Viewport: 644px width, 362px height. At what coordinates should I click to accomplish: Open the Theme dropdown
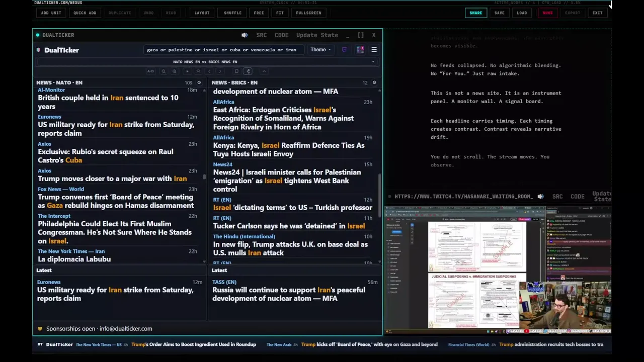(x=320, y=50)
